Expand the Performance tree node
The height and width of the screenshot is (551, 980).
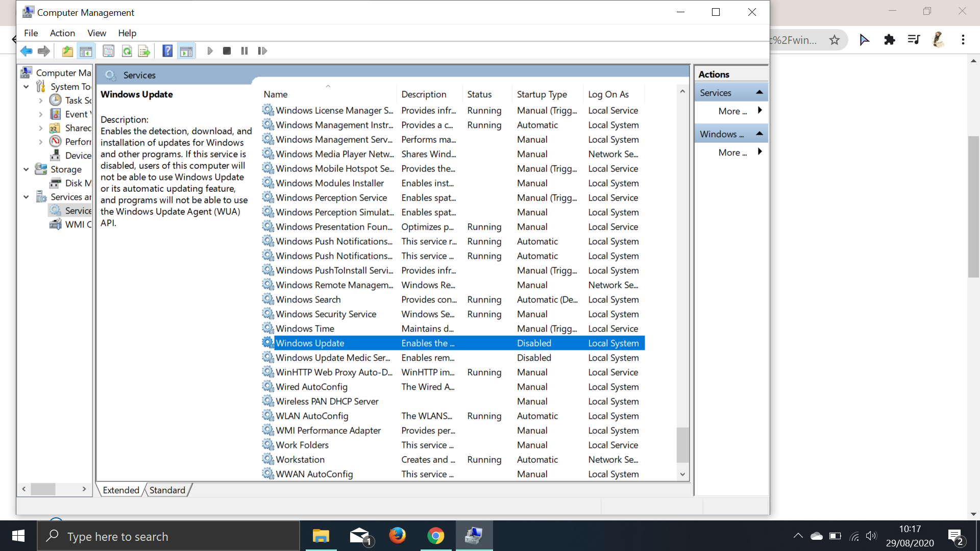[x=41, y=142]
